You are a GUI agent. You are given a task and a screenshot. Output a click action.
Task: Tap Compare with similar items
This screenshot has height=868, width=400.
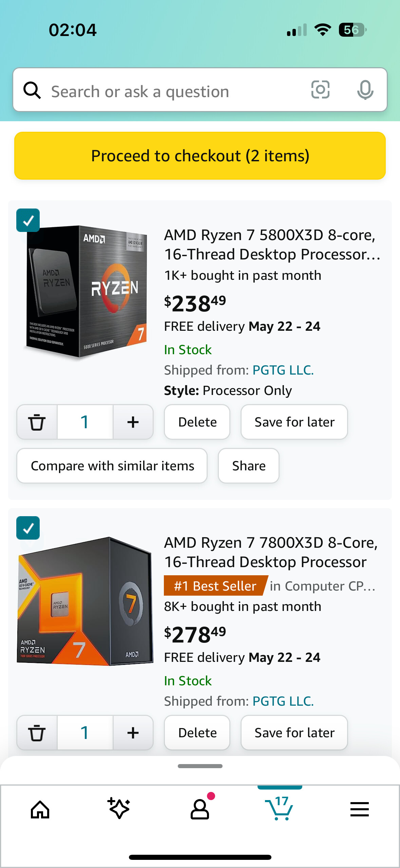point(112,466)
